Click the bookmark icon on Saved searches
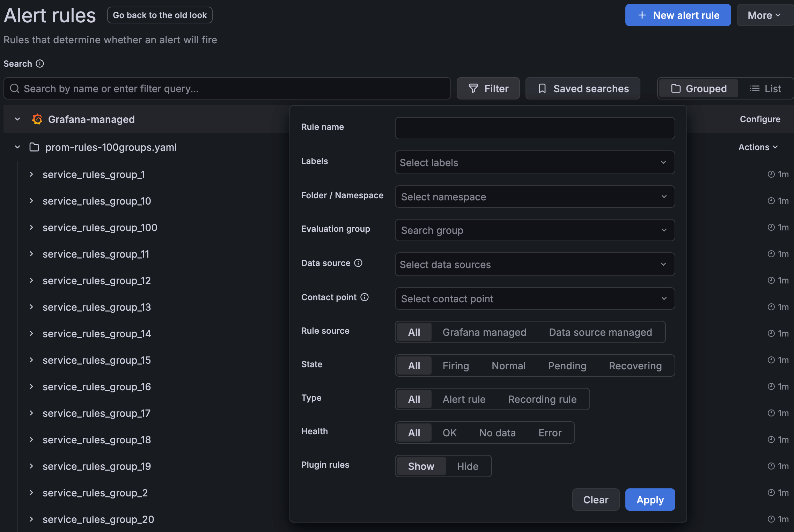This screenshot has width=794, height=532. tap(542, 88)
